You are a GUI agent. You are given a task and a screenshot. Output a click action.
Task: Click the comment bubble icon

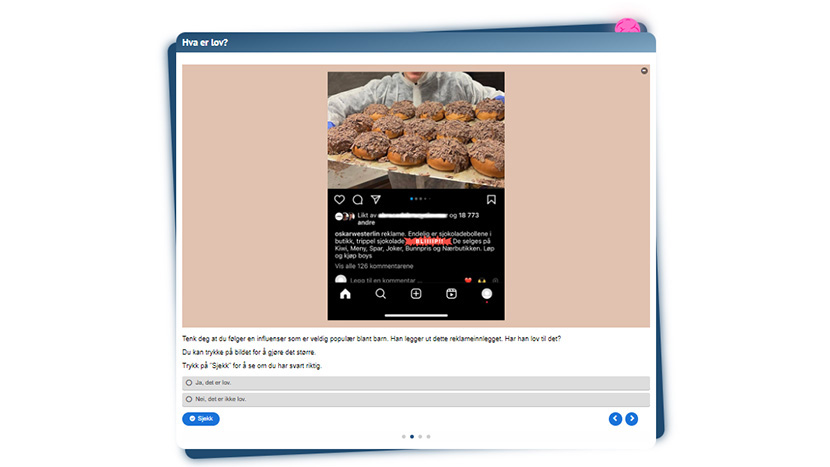pyautogui.click(x=358, y=200)
